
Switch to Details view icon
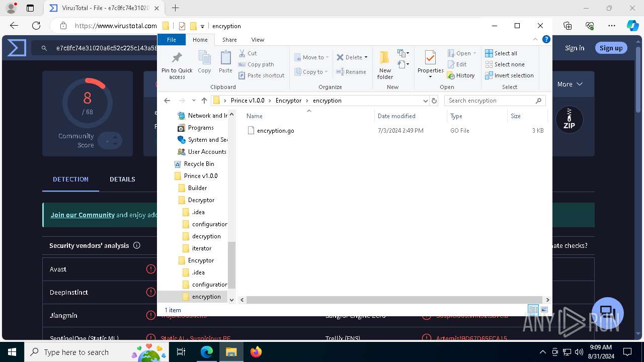533,310
